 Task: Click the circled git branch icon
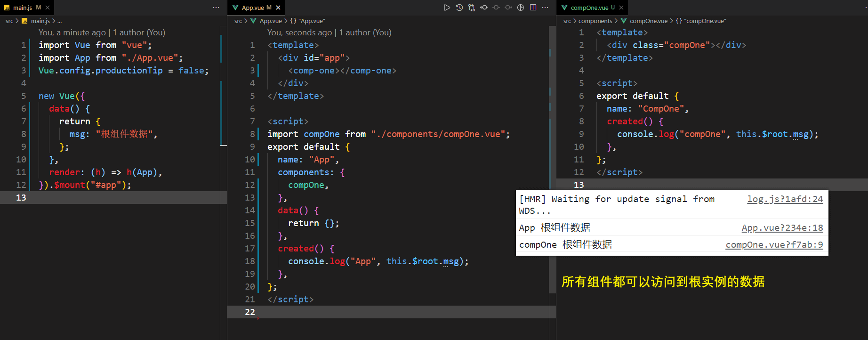(520, 8)
